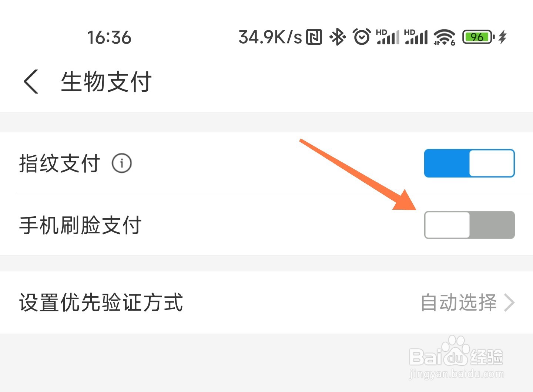The height and width of the screenshot is (392, 533).
Task: Tap the second HD cellular signal icon
Action: click(x=416, y=37)
